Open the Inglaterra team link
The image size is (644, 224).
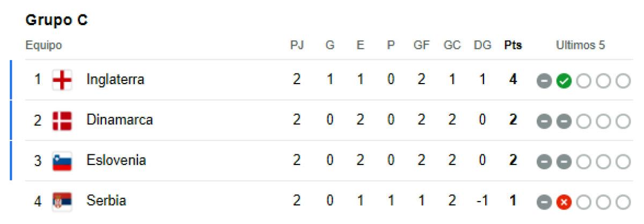[115, 80]
